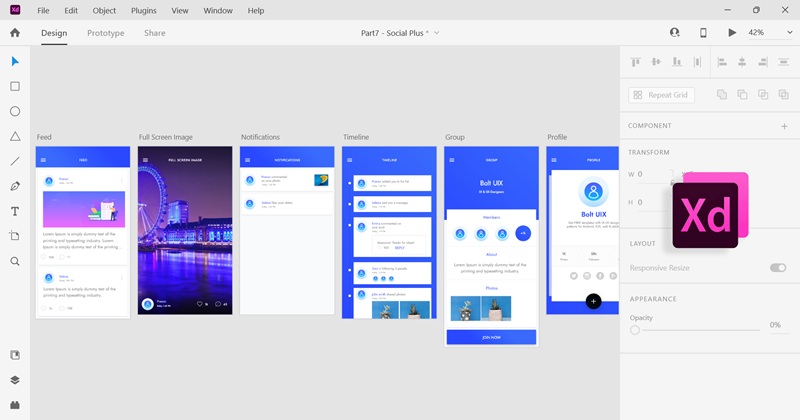Open the File menu
Viewport: 800px width, 420px height.
point(43,10)
